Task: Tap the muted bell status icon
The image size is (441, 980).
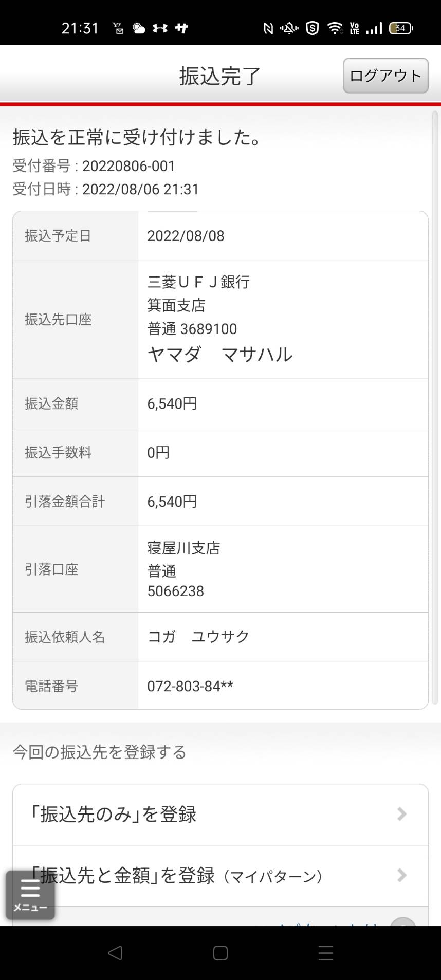Action: tap(289, 28)
